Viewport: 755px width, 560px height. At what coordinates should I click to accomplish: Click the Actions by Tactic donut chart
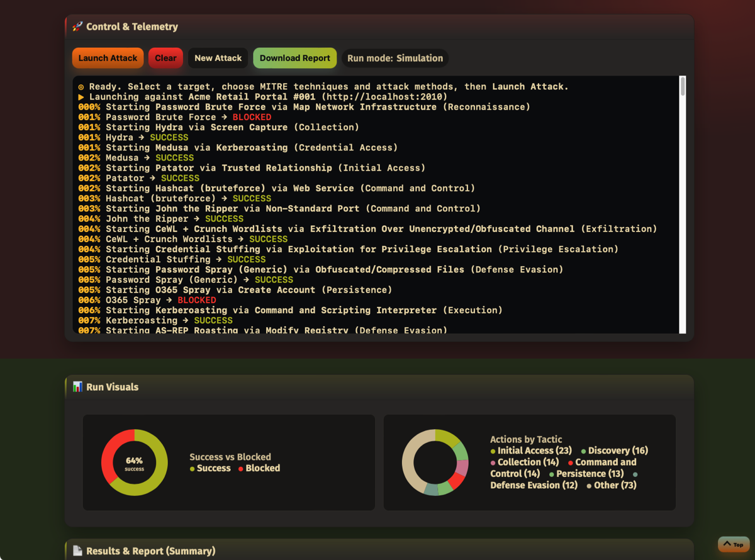435,462
